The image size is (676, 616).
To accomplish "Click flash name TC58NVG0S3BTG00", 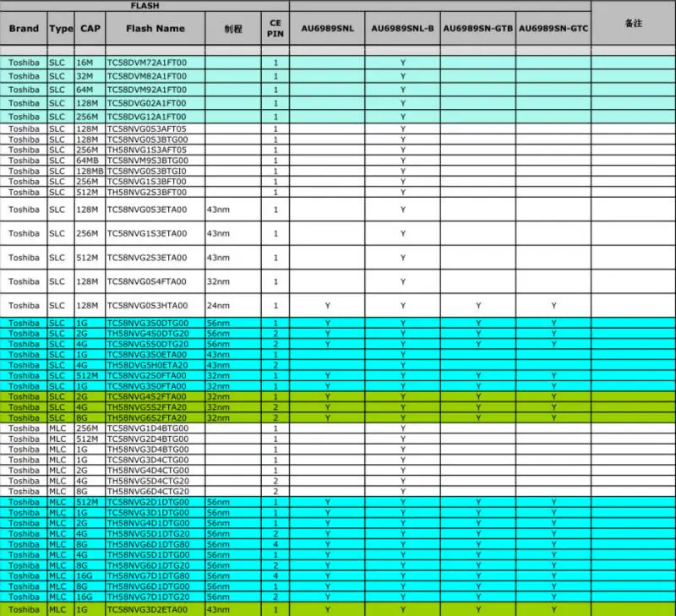I will click(x=147, y=139).
